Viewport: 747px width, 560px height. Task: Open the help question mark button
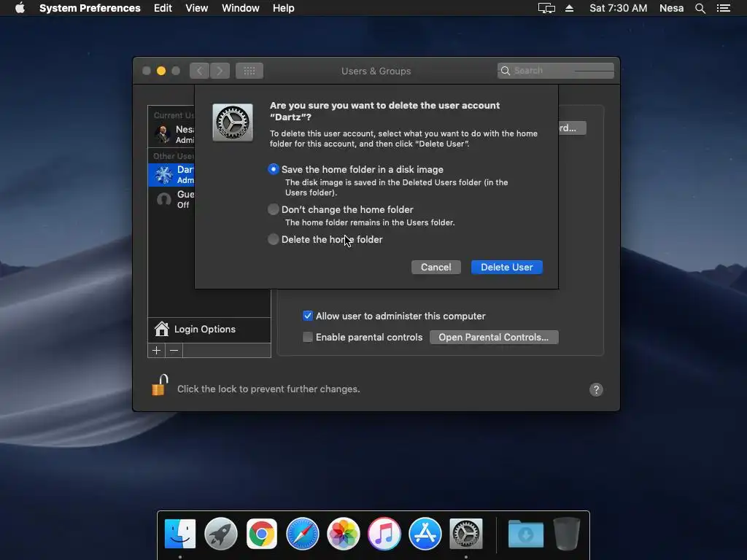point(596,389)
